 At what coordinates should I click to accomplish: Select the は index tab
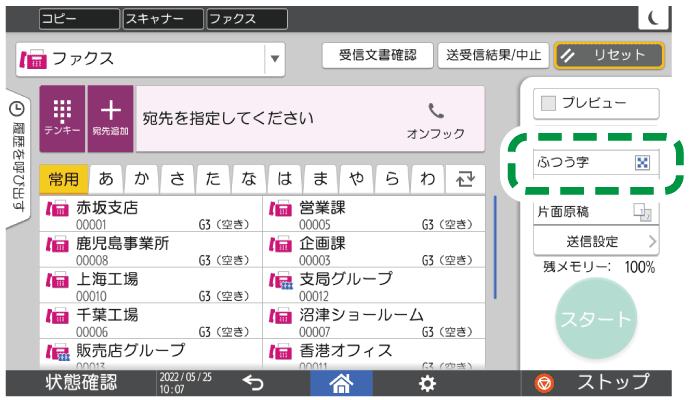tap(285, 179)
